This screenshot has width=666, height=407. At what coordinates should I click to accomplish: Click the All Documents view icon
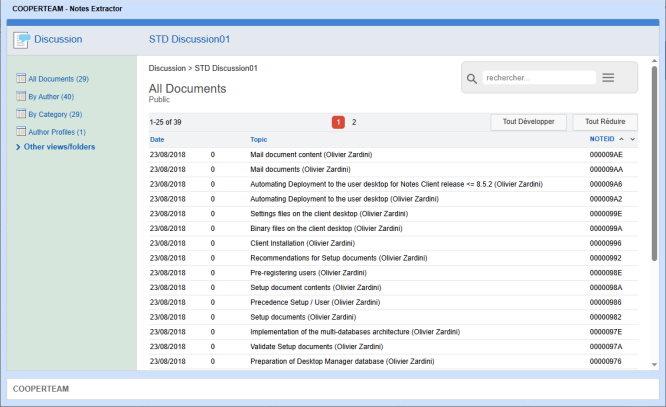(21, 78)
